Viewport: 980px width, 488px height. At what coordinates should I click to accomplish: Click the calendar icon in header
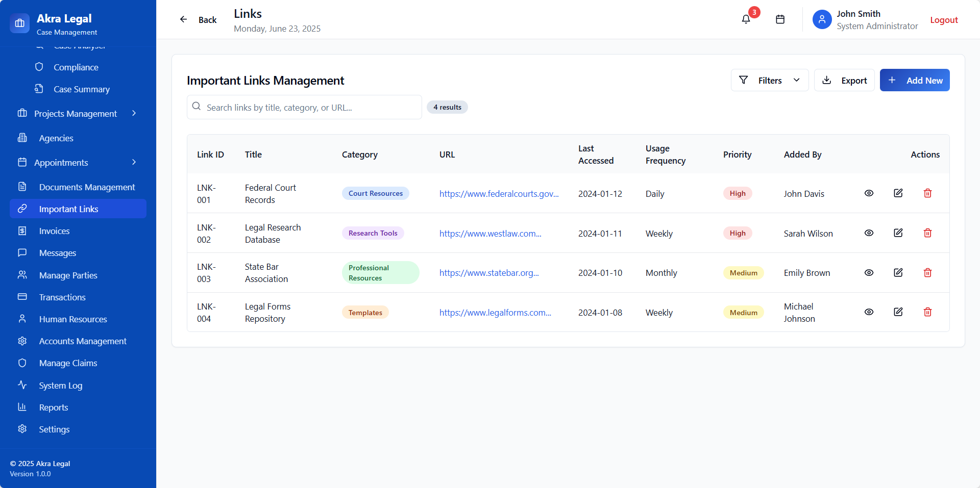pyautogui.click(x=780, y=19)
